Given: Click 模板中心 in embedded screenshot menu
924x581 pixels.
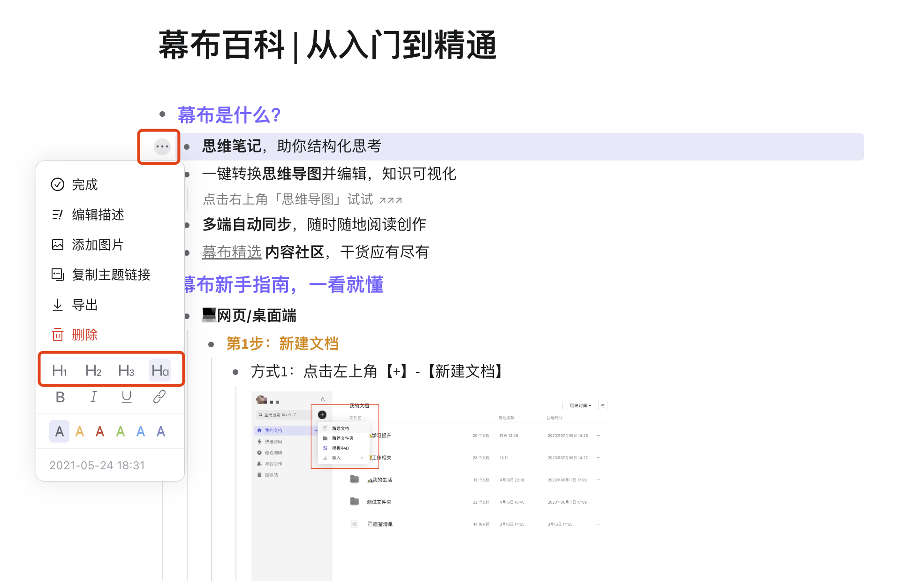Looking at the screenshot, I should 341,448.
